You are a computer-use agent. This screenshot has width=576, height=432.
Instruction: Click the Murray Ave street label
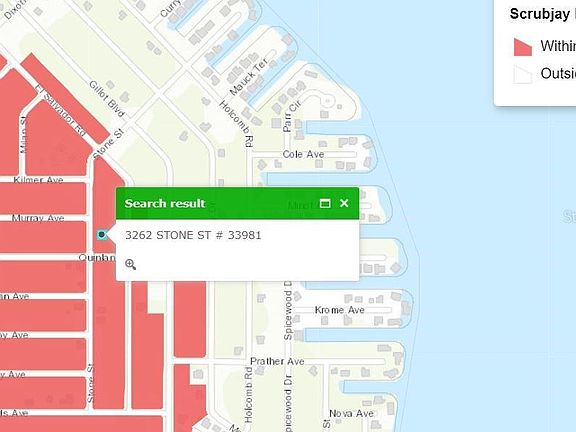pyautogui.click(x=38, y=218)
